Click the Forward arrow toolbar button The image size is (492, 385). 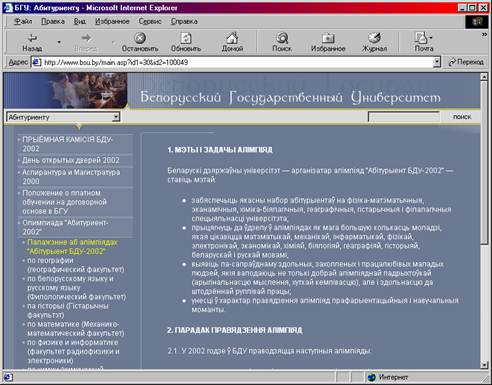point(86,42)
